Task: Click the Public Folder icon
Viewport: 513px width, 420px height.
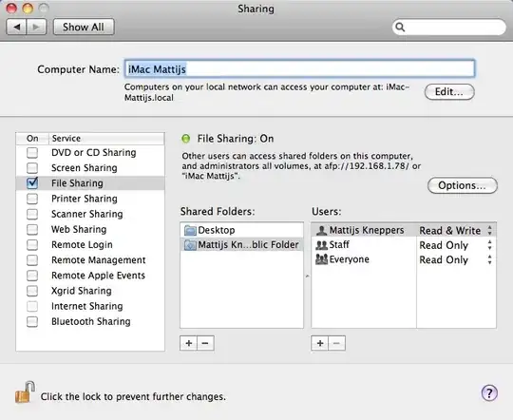Action: [190, 245]
